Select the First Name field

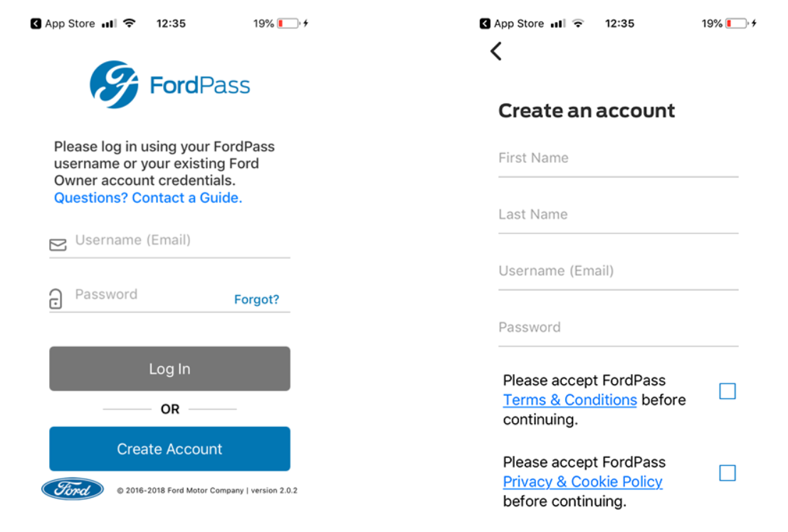[x=618, y=159]
